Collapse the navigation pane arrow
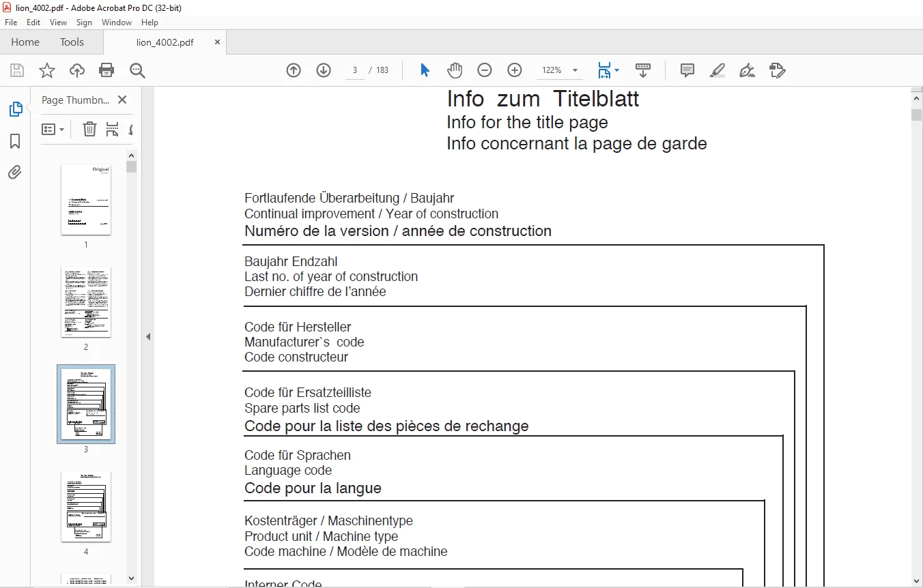 coord(147,336)
